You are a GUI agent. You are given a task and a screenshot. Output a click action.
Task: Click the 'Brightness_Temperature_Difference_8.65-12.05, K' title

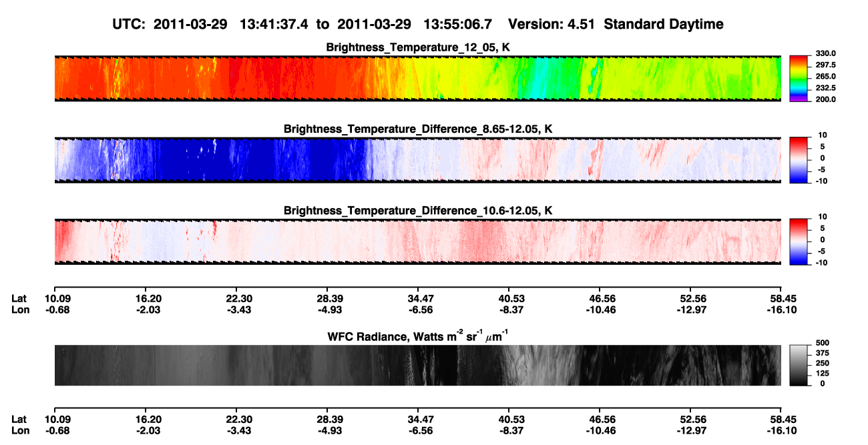[x=418, y=129]
